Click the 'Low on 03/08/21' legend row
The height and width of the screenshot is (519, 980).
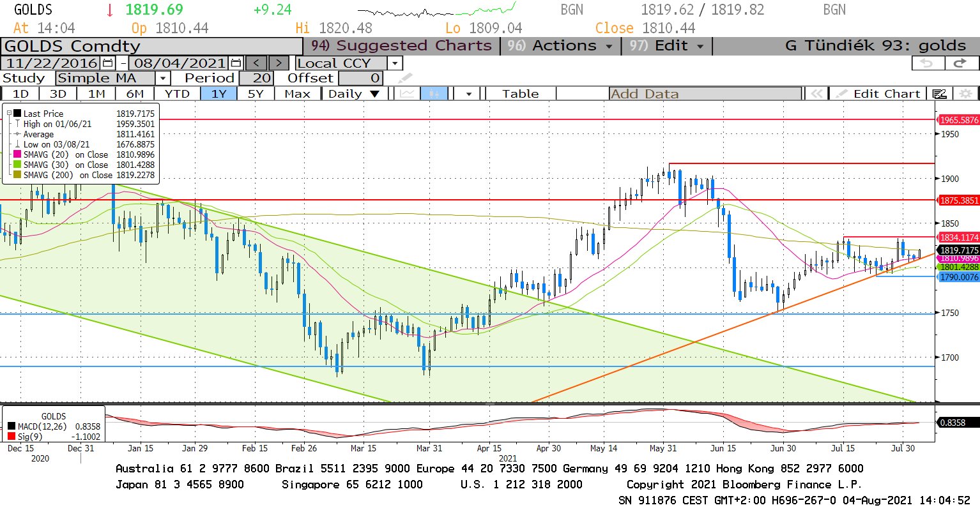click(84, 144)
